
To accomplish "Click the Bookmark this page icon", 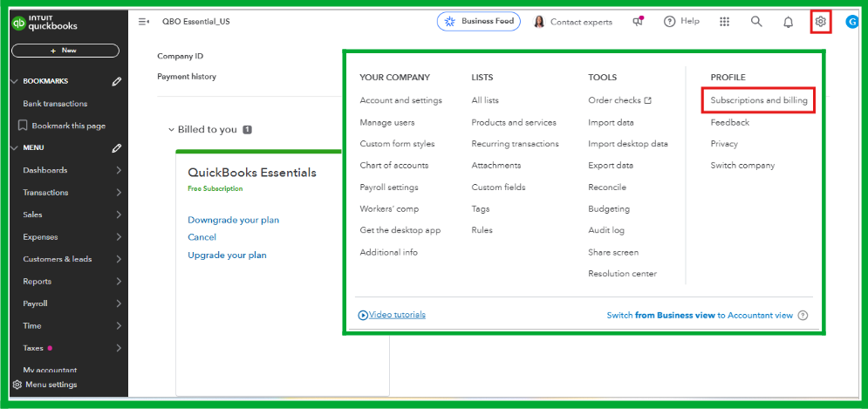I will 23,126.
